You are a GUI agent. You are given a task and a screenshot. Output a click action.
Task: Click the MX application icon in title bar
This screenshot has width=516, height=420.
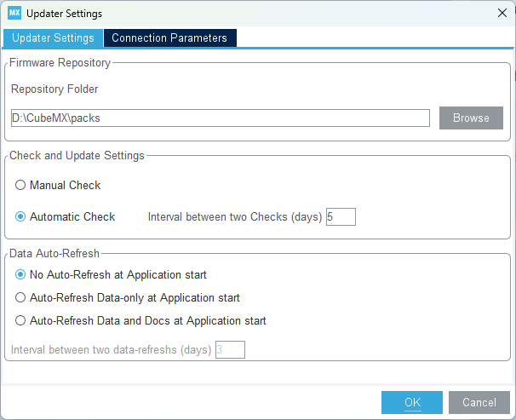coord(14,13)
